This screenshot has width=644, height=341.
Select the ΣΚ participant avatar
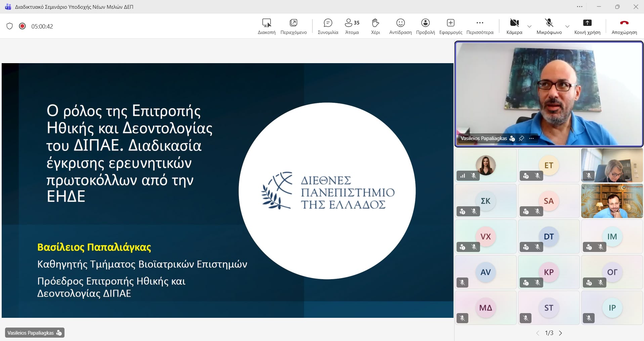pyautogui.click(x=485, y=201)
